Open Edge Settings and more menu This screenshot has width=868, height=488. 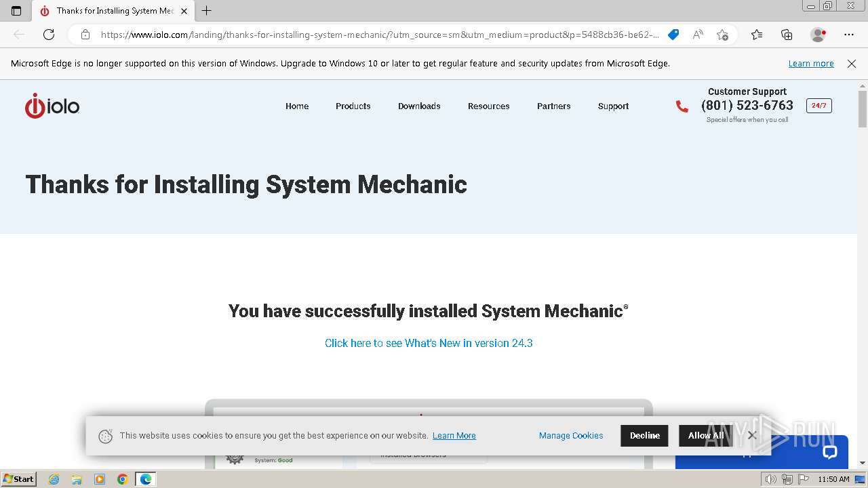[x=849, y=35]
